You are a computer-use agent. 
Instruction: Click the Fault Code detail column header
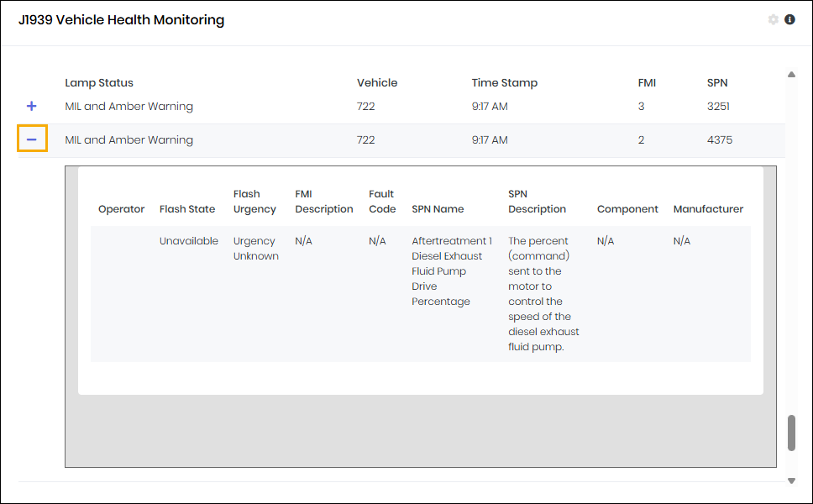[382, 202]
